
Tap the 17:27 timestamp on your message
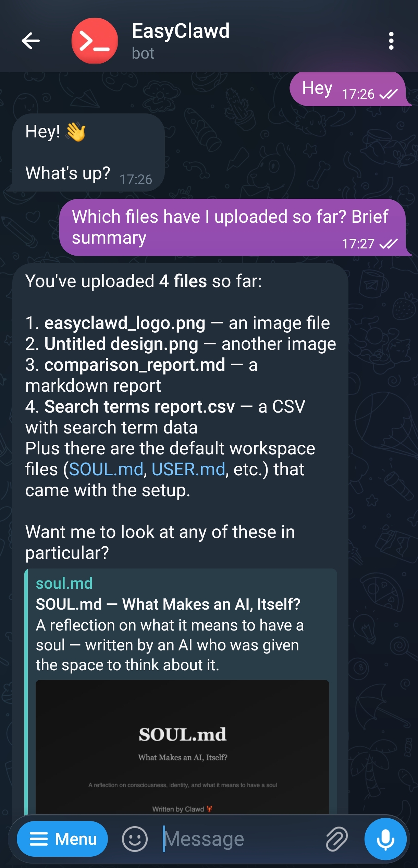tap(359, 244)
